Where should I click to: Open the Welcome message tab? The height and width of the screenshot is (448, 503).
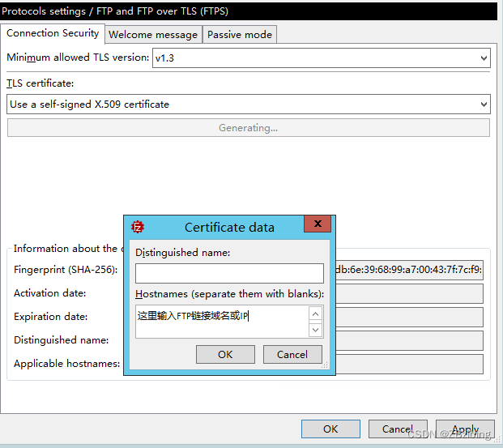(153, 34)
